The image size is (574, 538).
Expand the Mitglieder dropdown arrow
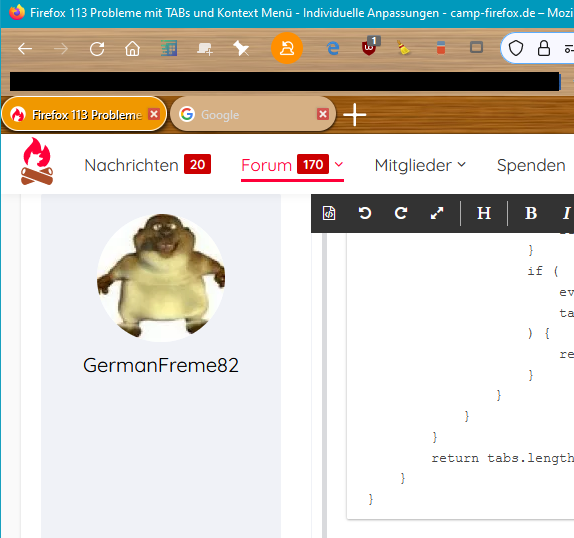[x=462, y=165]
